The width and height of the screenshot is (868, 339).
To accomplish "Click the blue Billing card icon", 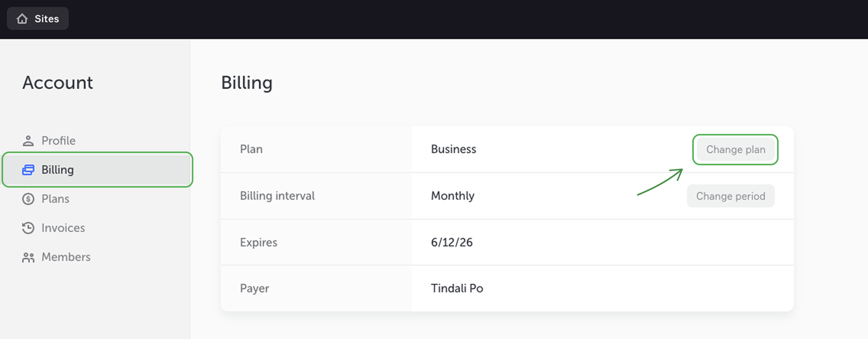I will [x=28, y=170].
